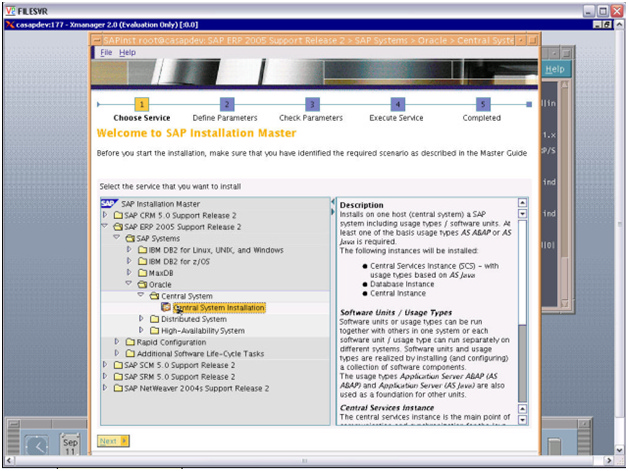
Task: Expand SAP CRM 5.0 Support Release 2
Action: point(104,215)
